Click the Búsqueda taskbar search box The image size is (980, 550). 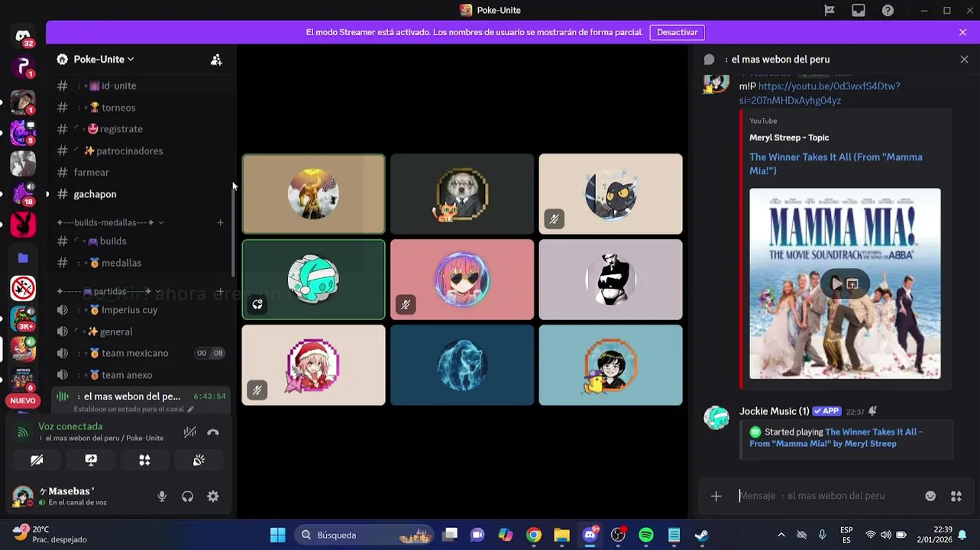tap(364, 535)
